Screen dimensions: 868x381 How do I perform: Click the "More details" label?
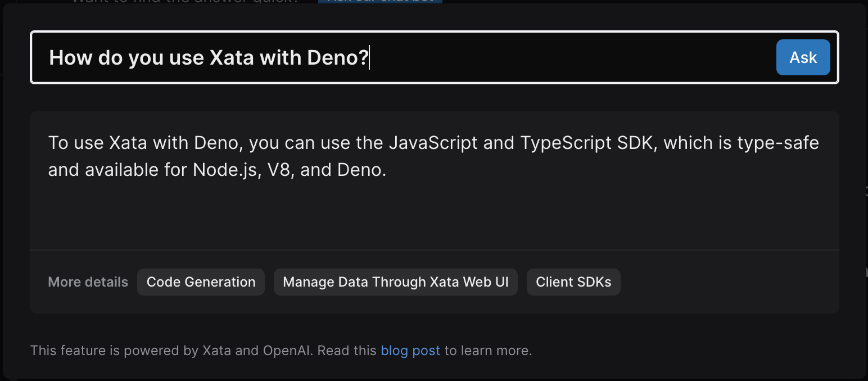(88, 282)
